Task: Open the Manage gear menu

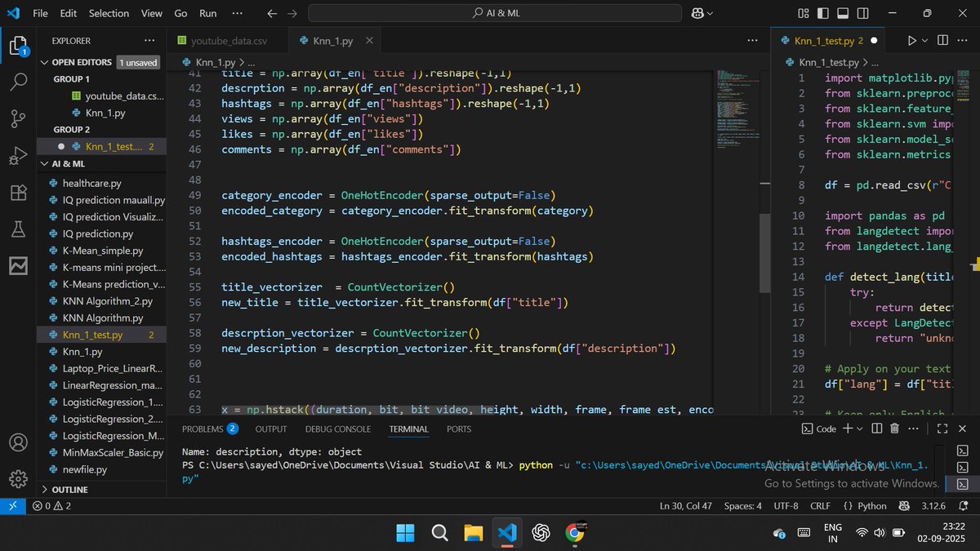Action: coord(18,479)
